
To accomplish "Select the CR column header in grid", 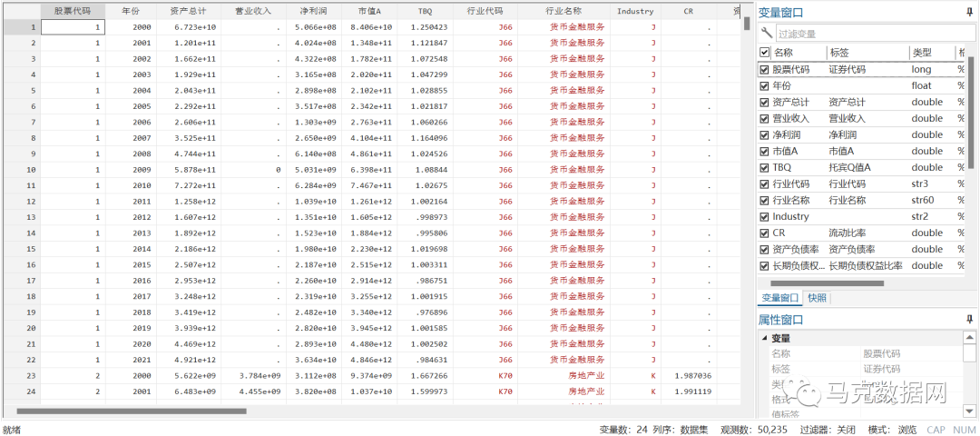I will click(x=688, y=11).
